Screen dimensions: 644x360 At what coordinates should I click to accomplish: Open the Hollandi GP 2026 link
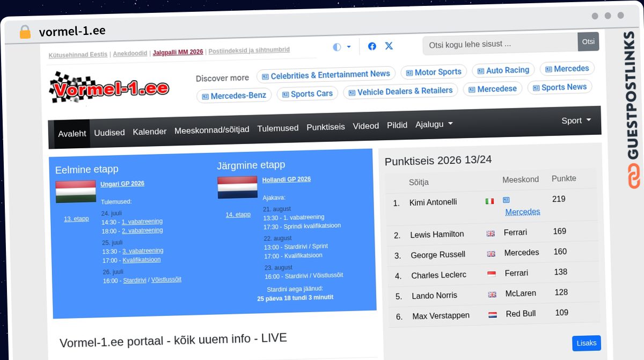tap(287, 179)
